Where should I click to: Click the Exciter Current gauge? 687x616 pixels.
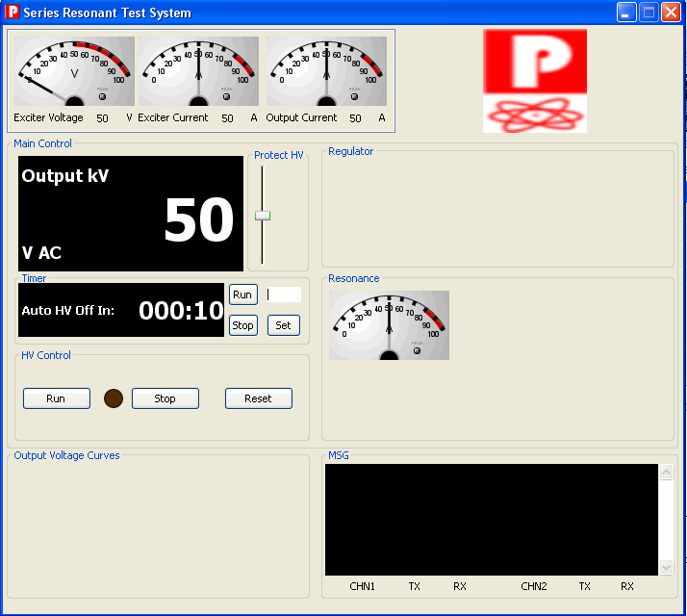(198, 71)
